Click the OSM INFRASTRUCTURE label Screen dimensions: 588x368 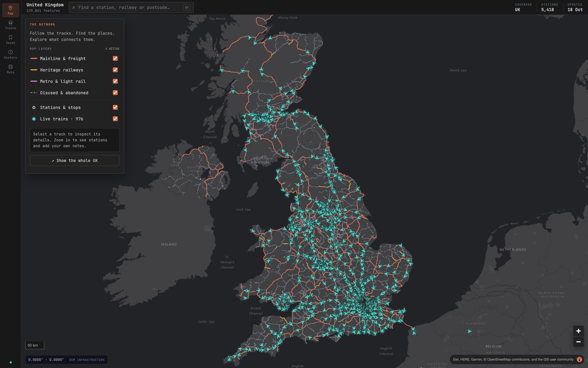(x=87, y=360)
